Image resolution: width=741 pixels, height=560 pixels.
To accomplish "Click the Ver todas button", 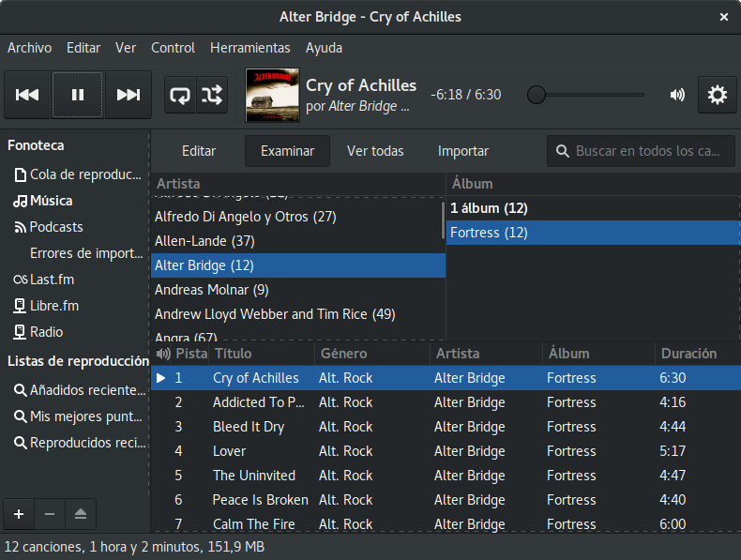I will pos(375,151).
